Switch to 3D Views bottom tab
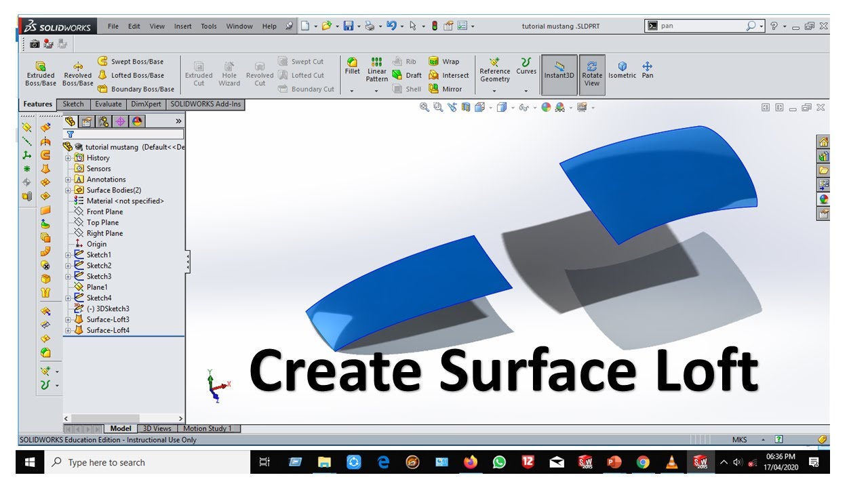The height and width of the screenshot is (488, 868). point(157,428)
